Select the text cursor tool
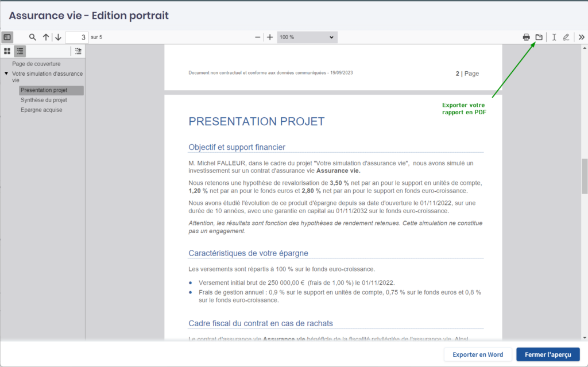The height and width of the screenshot is (367, 588). (554, 37)
